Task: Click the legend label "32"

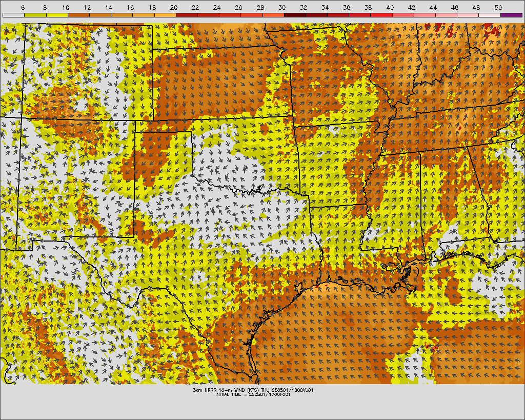Action: (x=304, y=7)
